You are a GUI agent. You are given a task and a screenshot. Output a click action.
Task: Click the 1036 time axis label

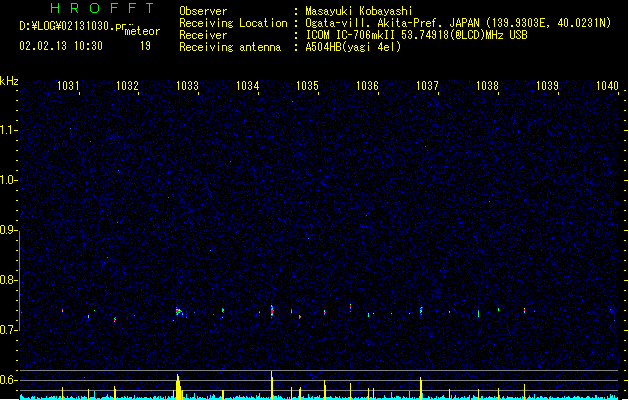point(367,85)
